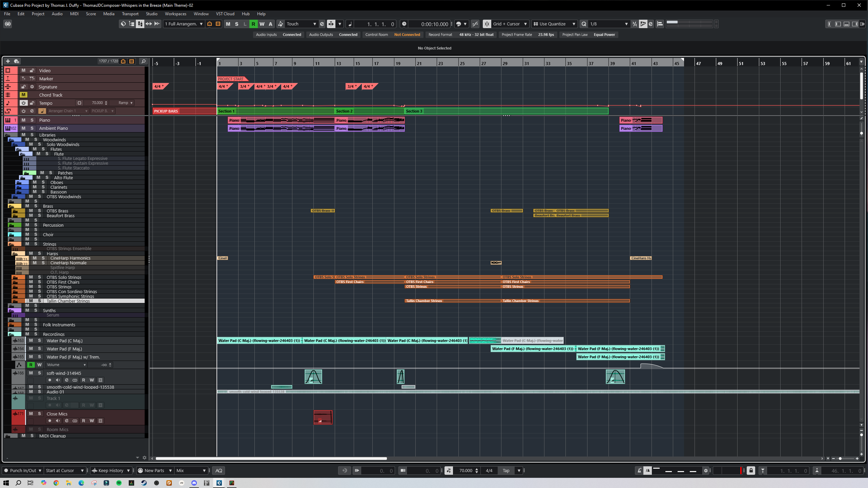868x488 pixels.
Task: Solo the Ambient Piano track
Action: pyautogui.click(x=32, y=128)
